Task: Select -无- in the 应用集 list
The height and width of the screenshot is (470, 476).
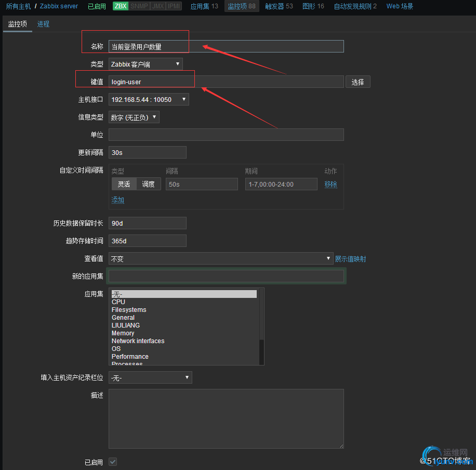Action: pos(184,294)
